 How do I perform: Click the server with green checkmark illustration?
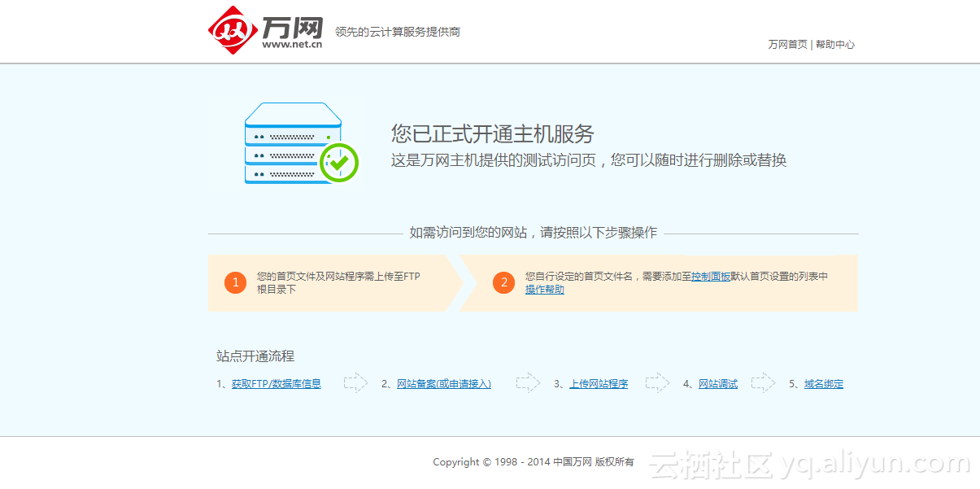pos(301,143)
